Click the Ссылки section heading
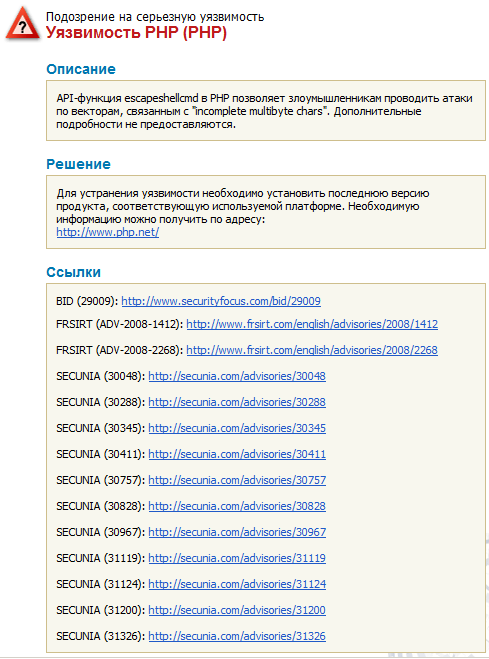489x659 pixels. (x=74, y=272)
